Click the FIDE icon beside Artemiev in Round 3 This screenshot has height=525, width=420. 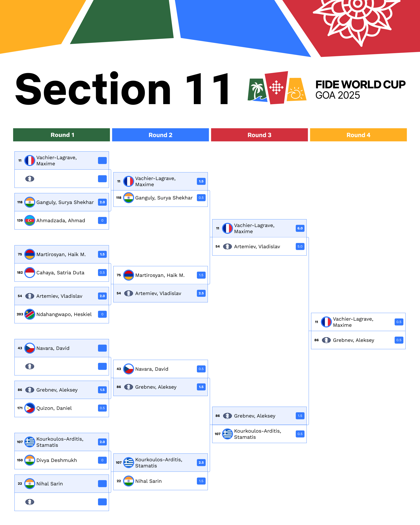coord(227,247)
